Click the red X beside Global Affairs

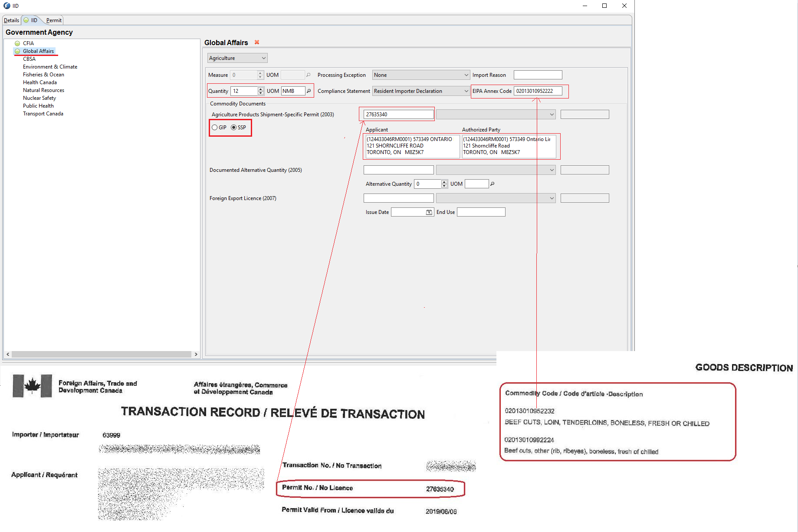(257, 42)
